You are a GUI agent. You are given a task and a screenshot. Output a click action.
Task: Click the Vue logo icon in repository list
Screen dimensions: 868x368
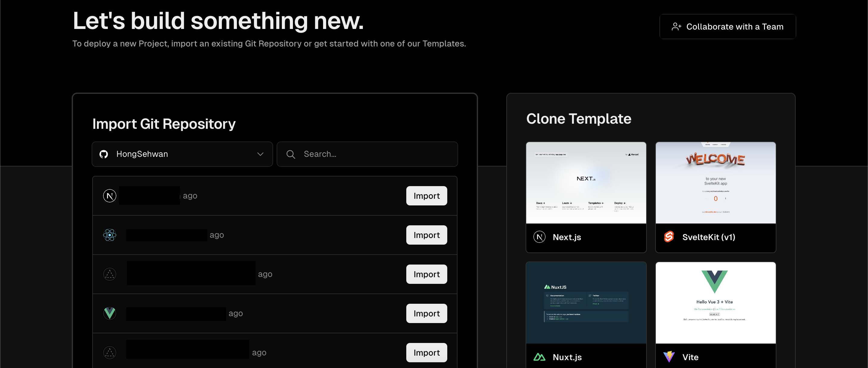(109, 313)
